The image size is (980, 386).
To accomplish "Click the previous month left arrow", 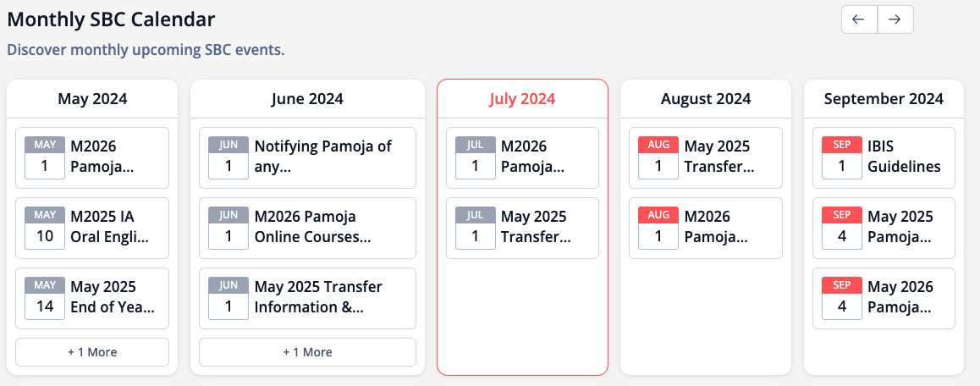I will (859, 19).
